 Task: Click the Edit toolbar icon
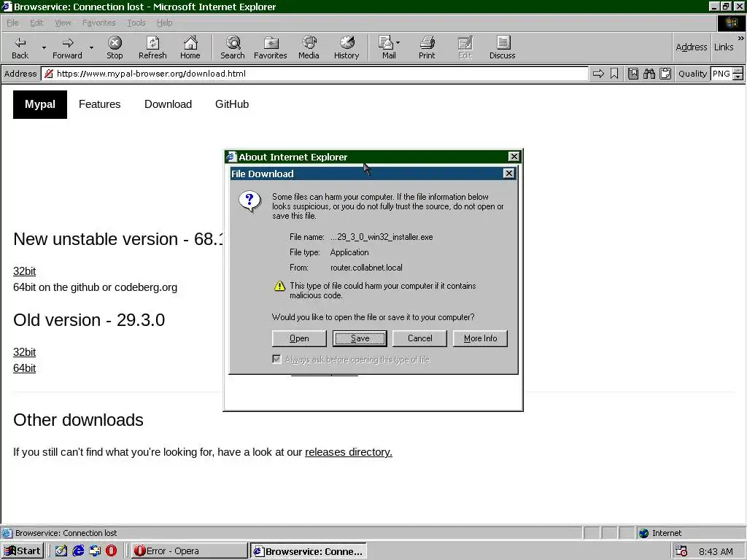[x=465, y=47]
